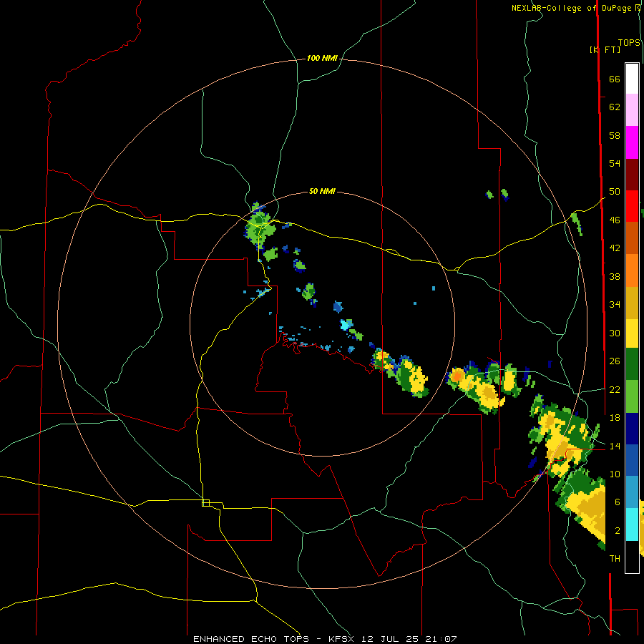
Task: Click legend value '42'
Action: pyautogui.click(x=615, y=248)
